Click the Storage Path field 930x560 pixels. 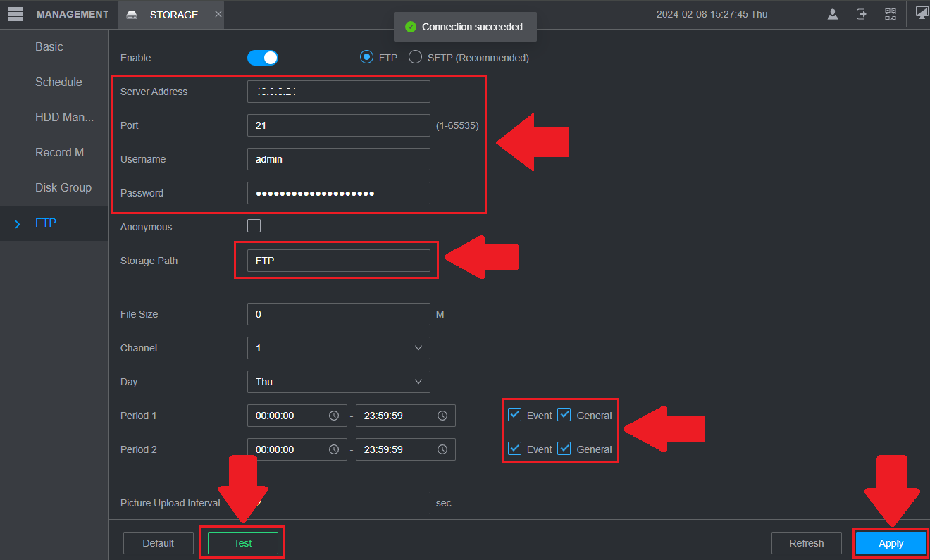(x=339, y=261)
